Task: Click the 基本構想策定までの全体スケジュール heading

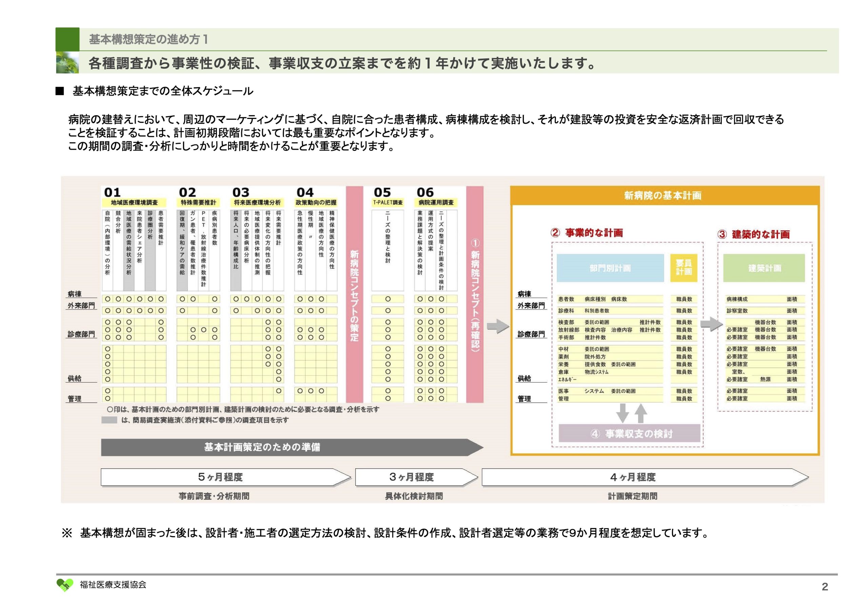Action: click(162, 91)
